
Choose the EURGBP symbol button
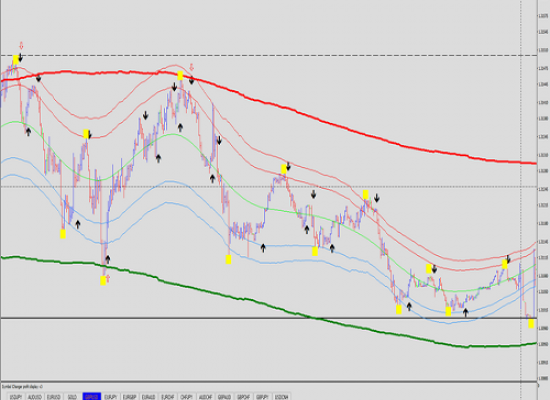(x=129, y=397)
